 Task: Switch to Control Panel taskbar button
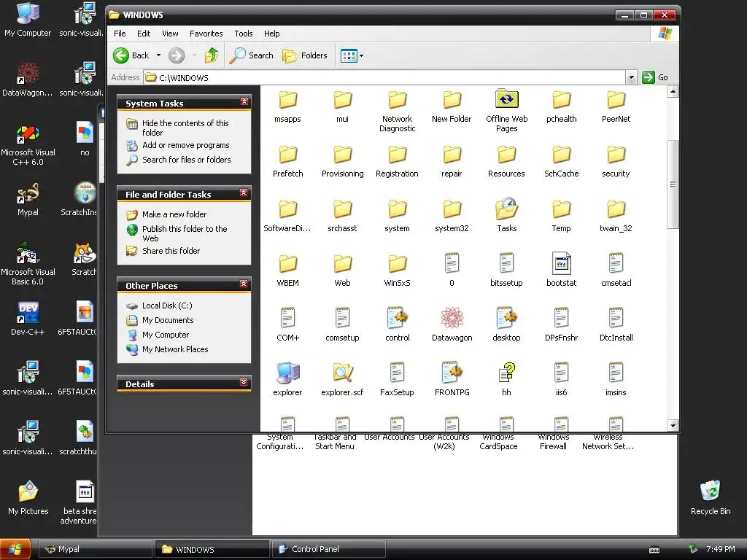coord(328,549)
